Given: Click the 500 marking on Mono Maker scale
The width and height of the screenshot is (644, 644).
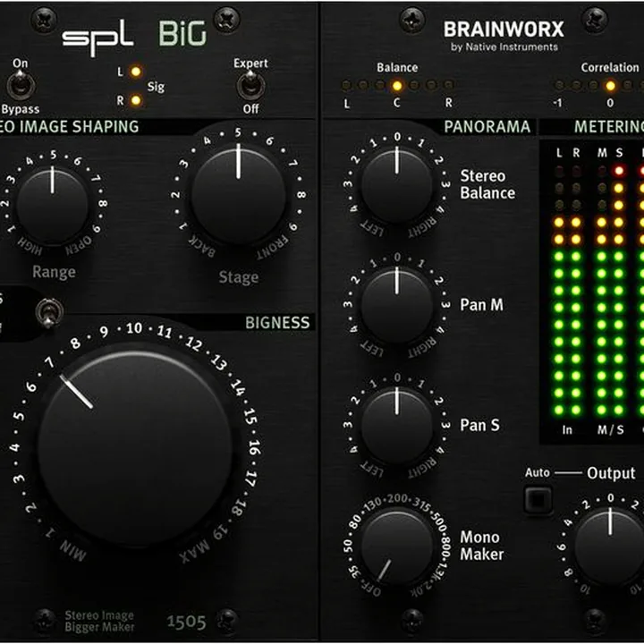Looking at the screenshot, I should coord(439,522).
